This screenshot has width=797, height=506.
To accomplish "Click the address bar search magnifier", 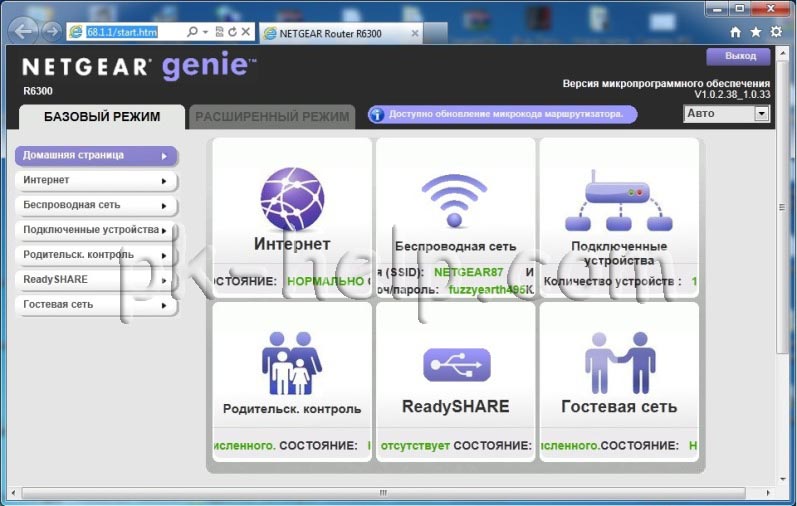I will tap(192, 32).
